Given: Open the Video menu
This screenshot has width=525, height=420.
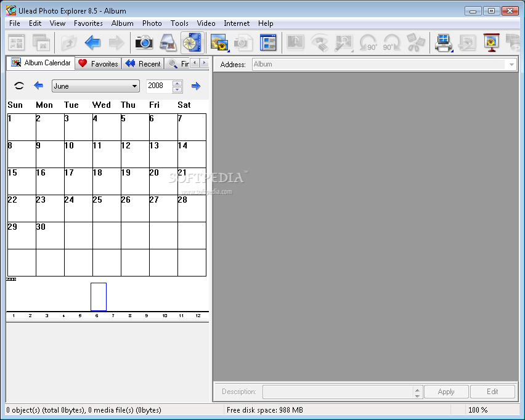Looking at the screenshot, I should [x=206, y=23].
